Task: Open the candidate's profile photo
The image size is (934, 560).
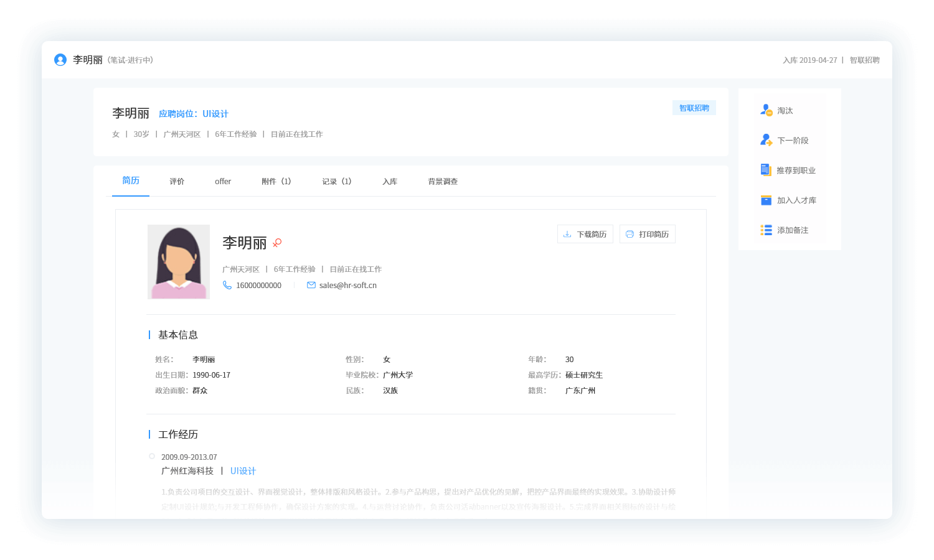Action: [x=179, y=262]
